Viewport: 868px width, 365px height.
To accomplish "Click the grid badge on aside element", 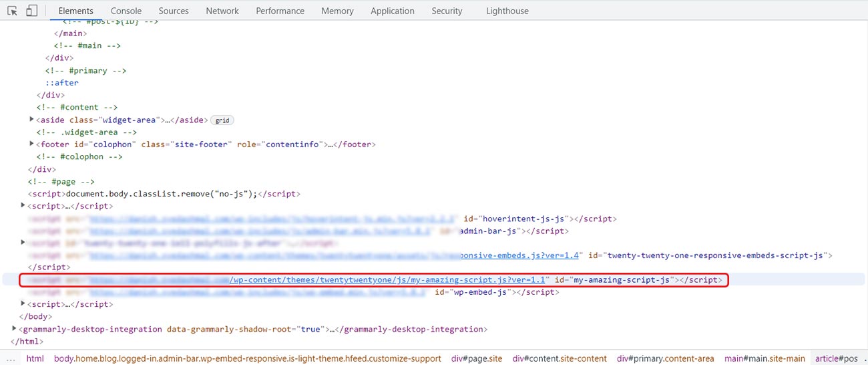I will (x=222, y=120).
